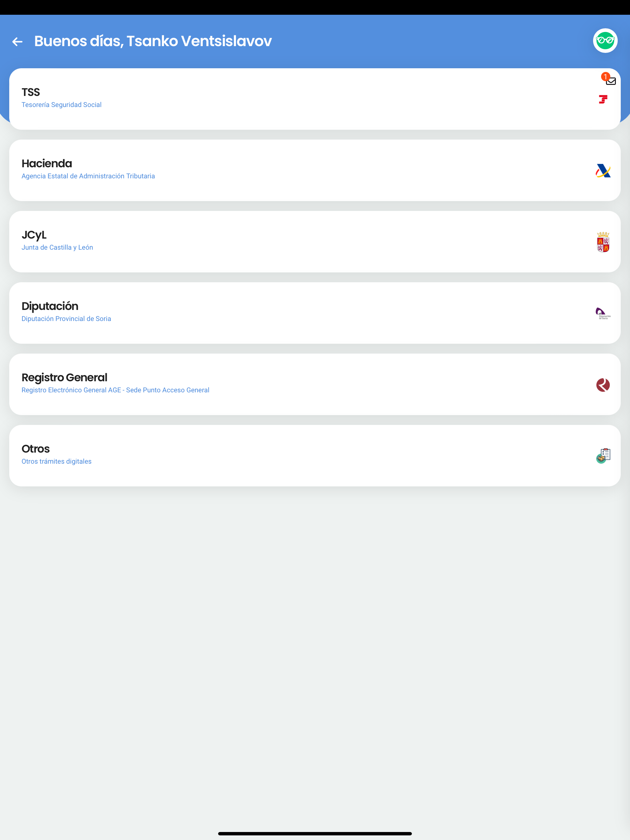Open the mail notification envelope icon
Screen dimensions: 630x840
610,81
